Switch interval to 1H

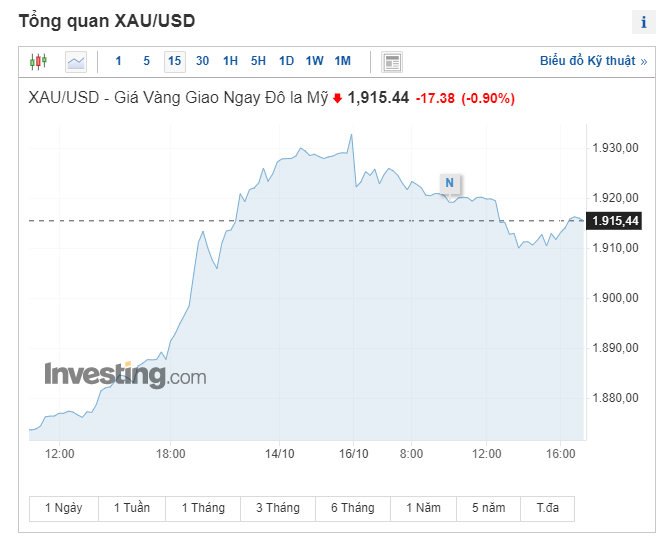[x=230, y=61]
